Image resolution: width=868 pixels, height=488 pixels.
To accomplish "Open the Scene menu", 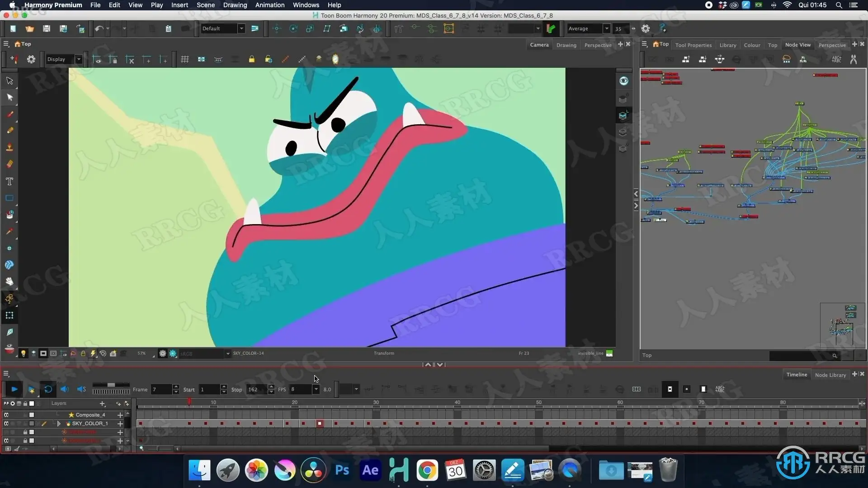I will tap(206, 5).
